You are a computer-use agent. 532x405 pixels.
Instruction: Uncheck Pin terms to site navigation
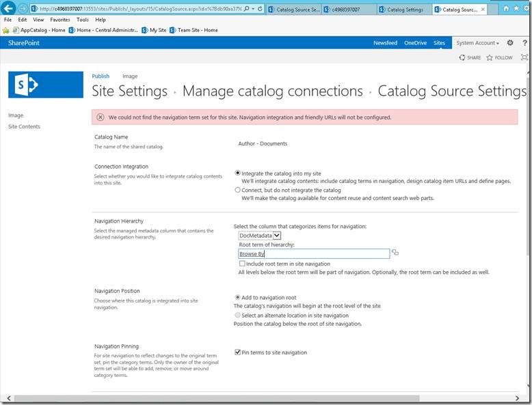[238, 352]
